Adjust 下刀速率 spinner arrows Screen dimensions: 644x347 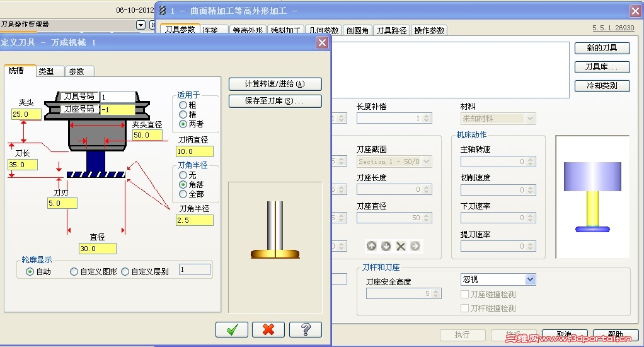click(x=530, y=218)
